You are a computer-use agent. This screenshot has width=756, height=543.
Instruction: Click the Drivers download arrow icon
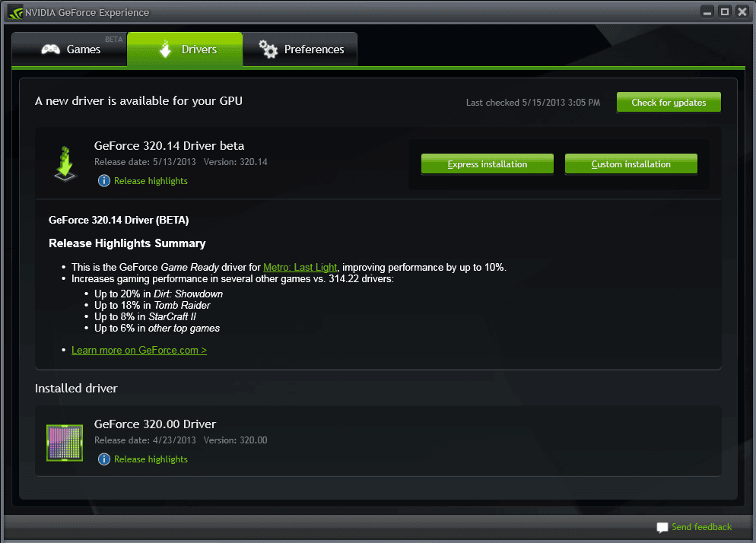(165, 49)
